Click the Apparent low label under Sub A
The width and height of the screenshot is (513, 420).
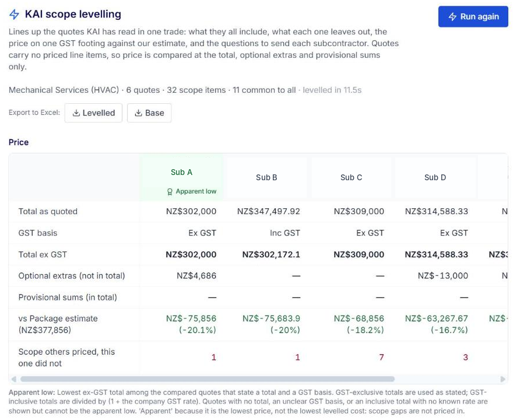pyautogui.click(x=196, y=191)
